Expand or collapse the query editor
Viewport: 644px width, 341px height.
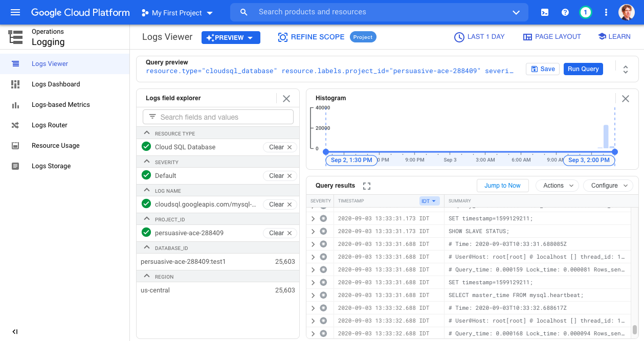625,69
